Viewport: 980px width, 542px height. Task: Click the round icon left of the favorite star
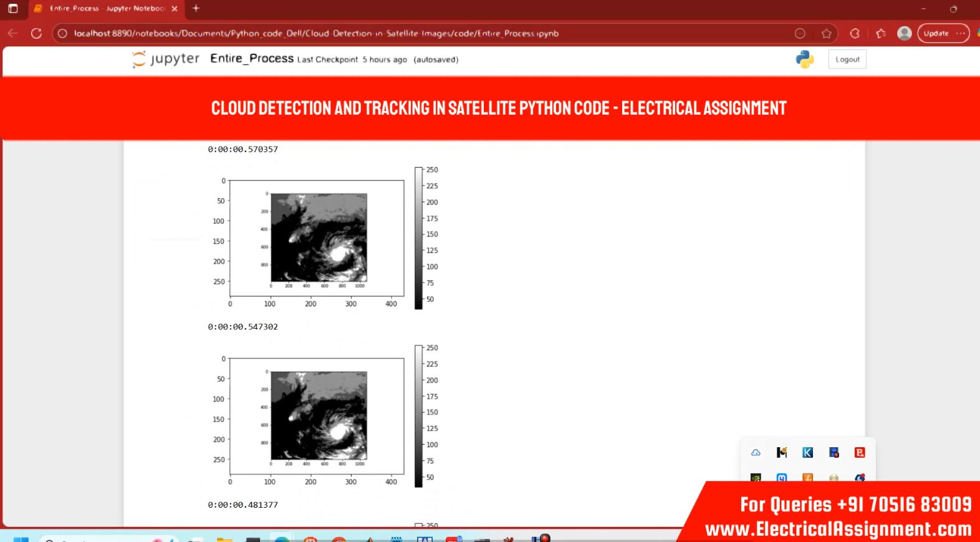click(800, 33)
